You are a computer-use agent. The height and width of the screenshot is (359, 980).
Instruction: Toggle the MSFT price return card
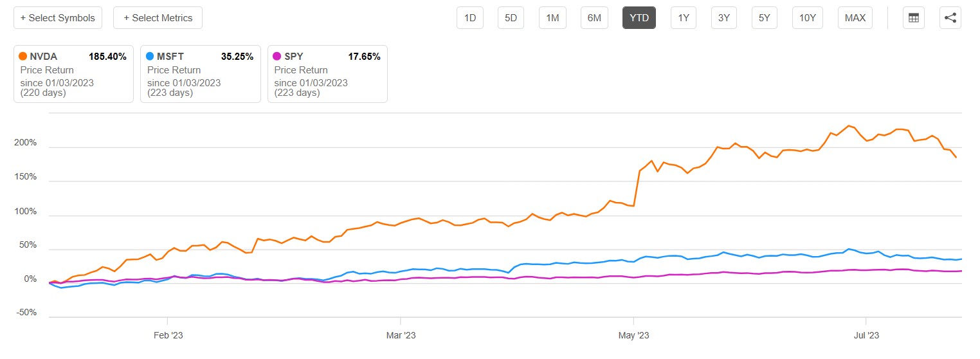click(x=200, y=74)
